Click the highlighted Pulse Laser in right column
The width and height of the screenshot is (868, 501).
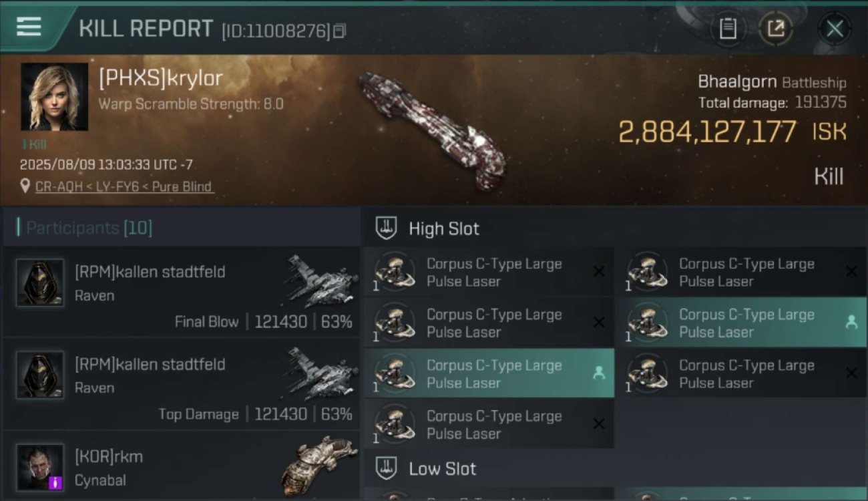[741, 323]
